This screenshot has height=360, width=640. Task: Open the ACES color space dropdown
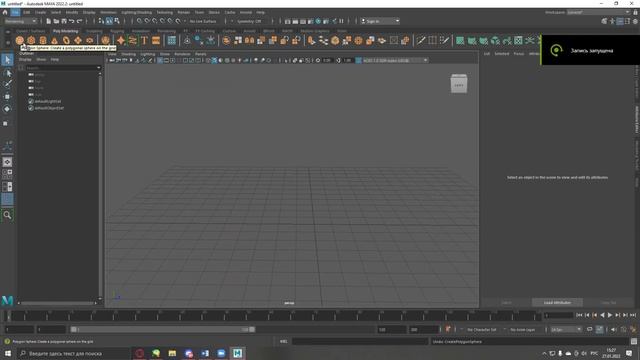click(395, 60)
